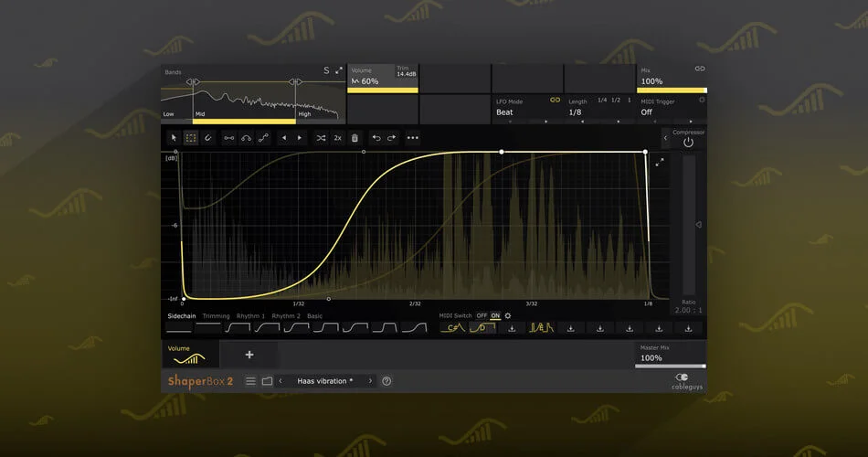
Task: Toggle the Compressor power button
Action: coord(688,143)
